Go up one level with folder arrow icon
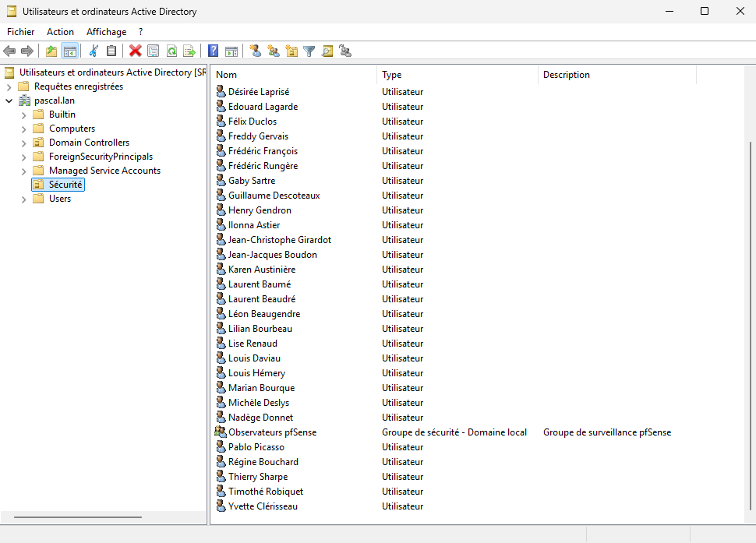 tap(51, 51)
